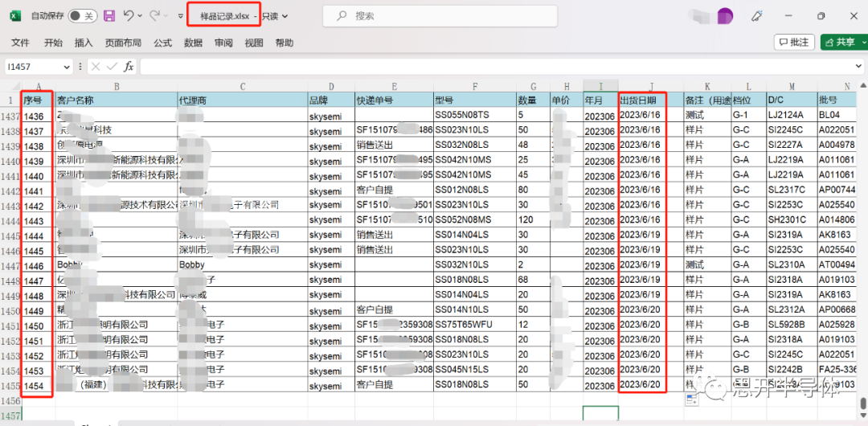Viewport: 868px width, 426px height.
Task: Switch to the 公式 tab
Action: pyautogui.click(x=162, y=43)
